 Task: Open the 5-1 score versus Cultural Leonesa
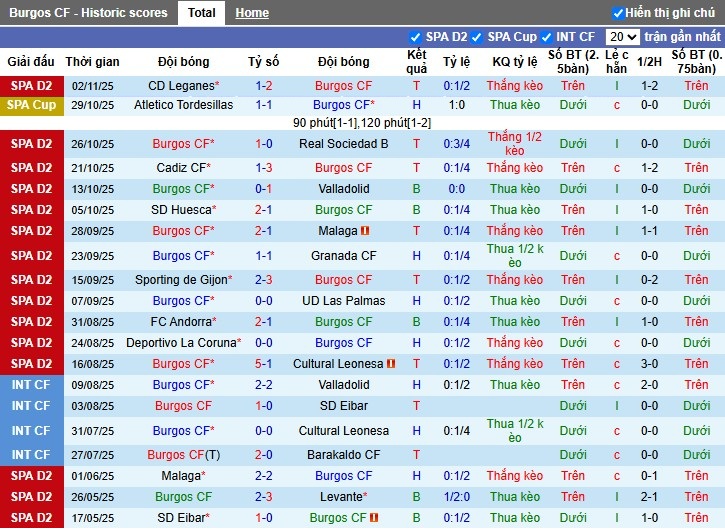[x=264, y=364]
